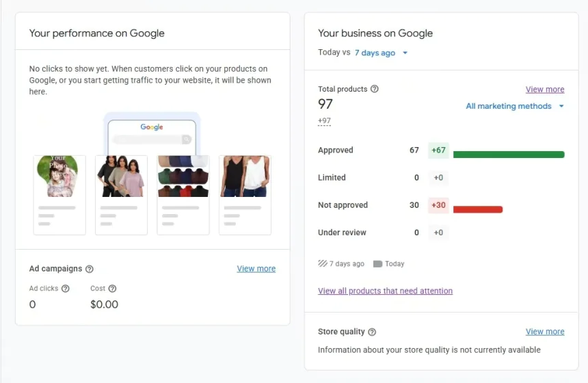This screenshot has height=383, width=588.
Task: Click help icon beside Cost
Action: coord(113,289)
